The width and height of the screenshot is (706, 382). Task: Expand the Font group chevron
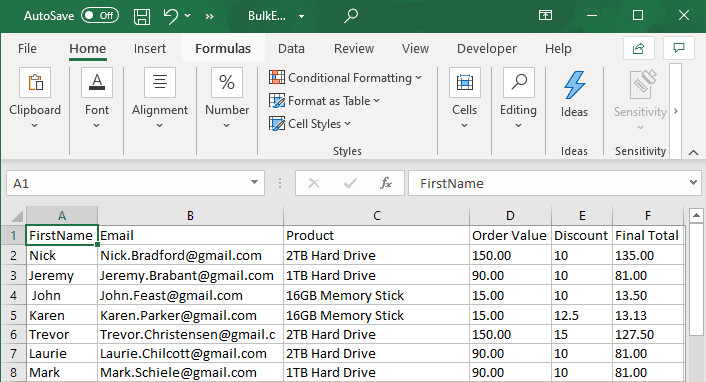click(x=96, y=126)
